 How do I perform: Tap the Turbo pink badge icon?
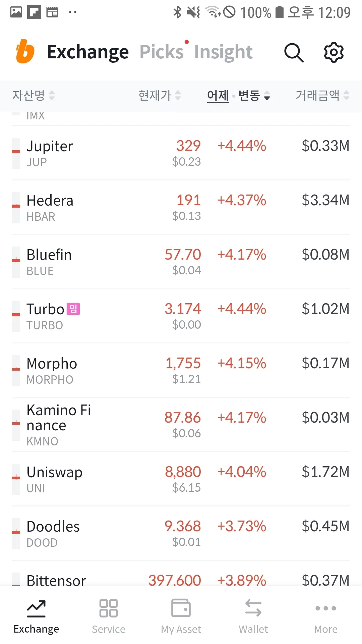[x=73, y=309]
